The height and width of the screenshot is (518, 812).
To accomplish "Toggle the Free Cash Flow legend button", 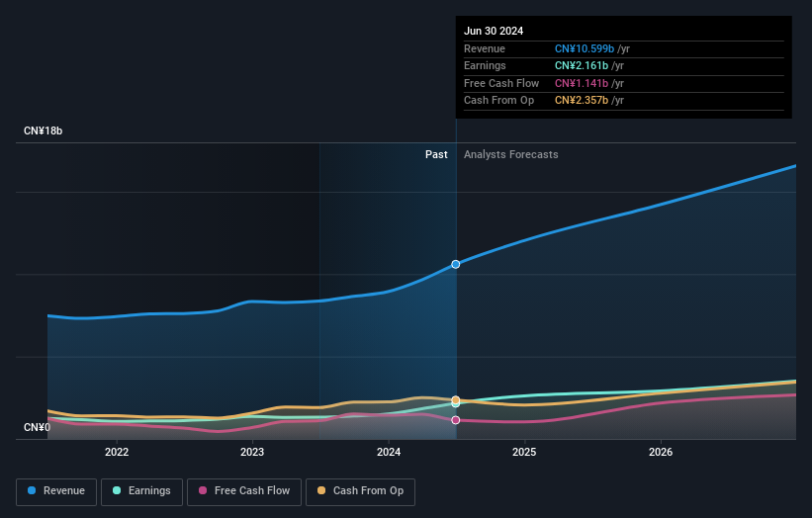I will pyautogui.click(x=244, y=491).
